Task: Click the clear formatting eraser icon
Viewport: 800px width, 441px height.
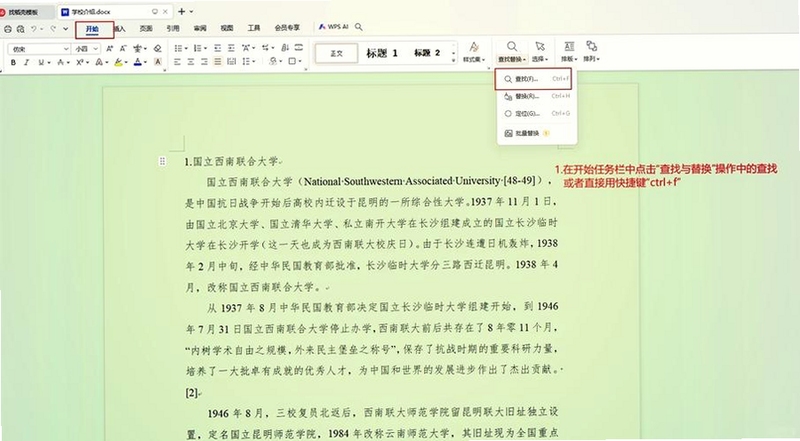Action: click(x=158, y=48)
